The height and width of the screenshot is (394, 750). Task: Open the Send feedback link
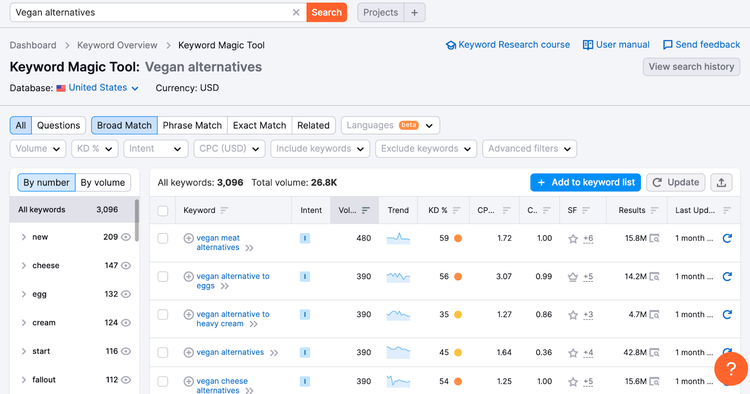701,45
